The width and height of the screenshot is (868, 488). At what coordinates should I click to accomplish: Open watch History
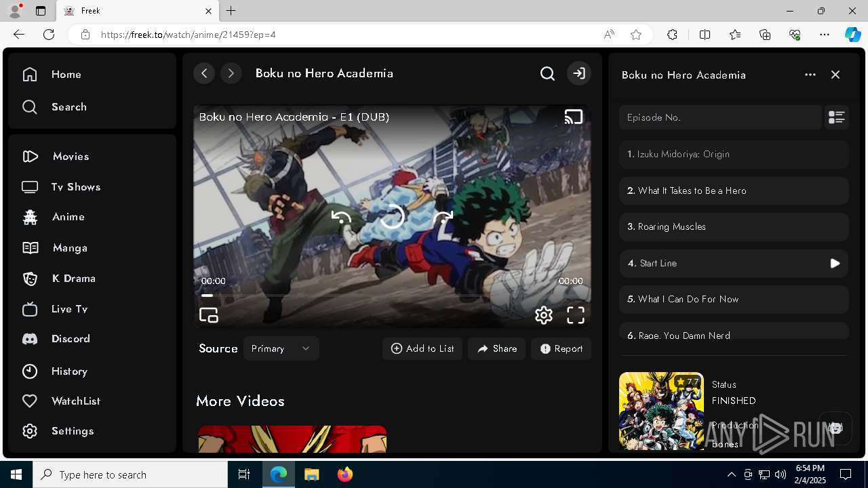click(54, 371)
